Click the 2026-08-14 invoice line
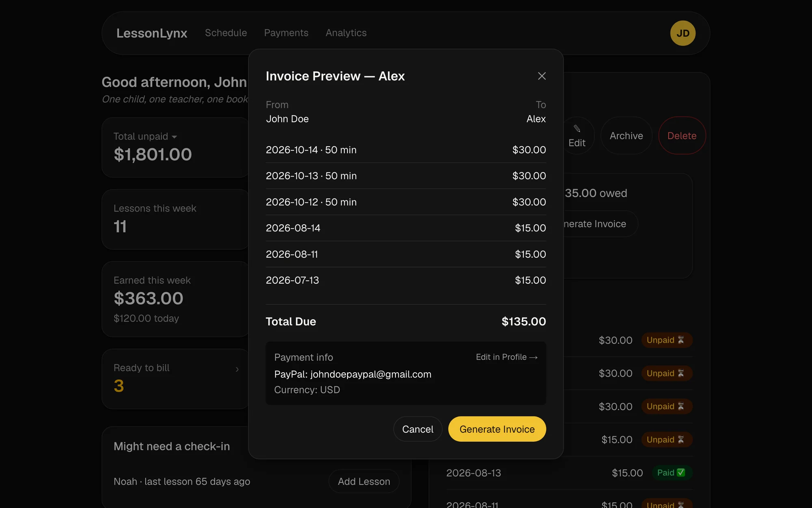812x508 pixels. [x=406, y=228]
